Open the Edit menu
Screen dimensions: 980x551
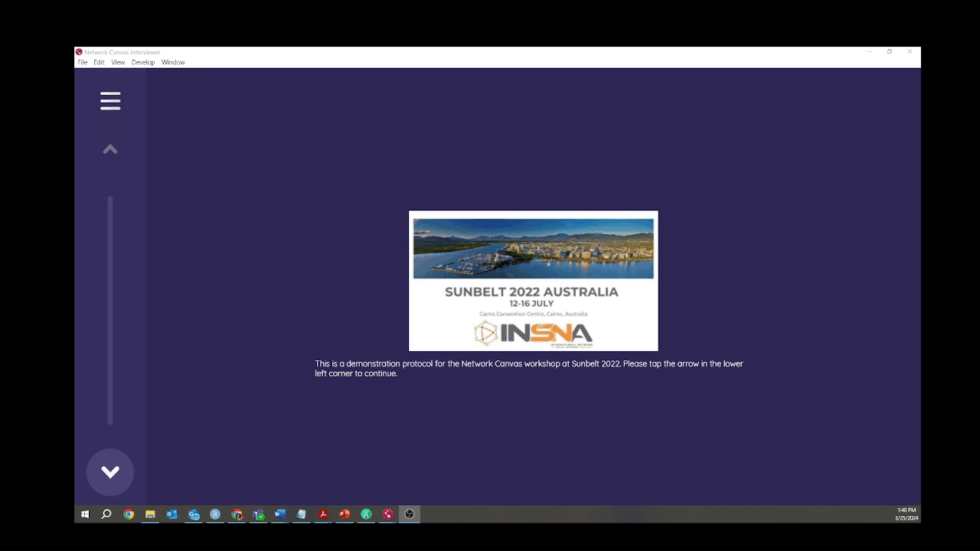point(99,63)
